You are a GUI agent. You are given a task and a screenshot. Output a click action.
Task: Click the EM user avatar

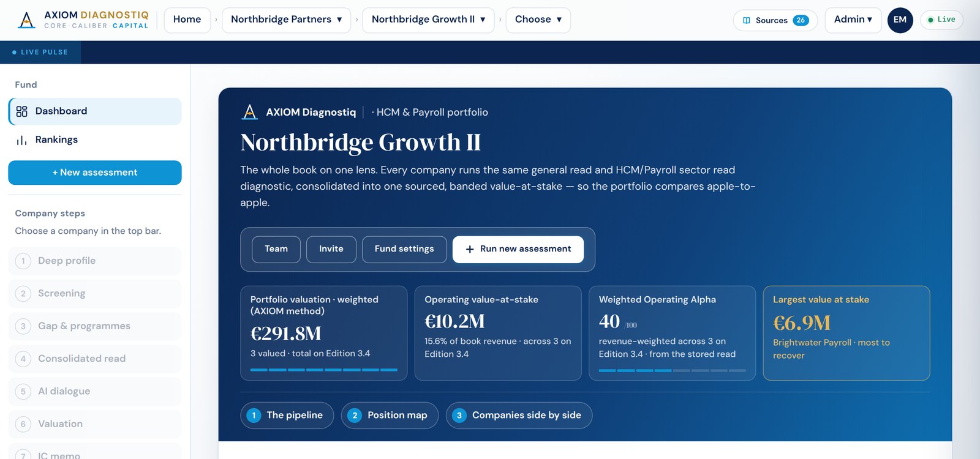tap(900, 20)
